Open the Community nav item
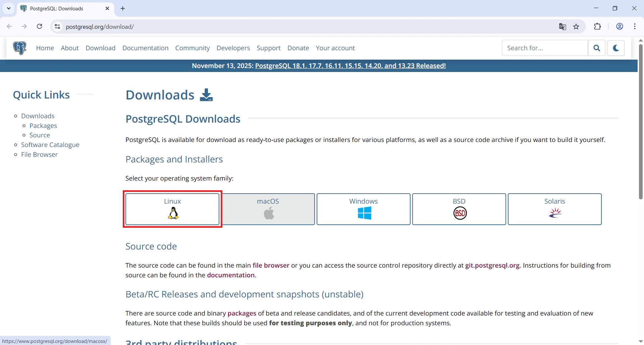 tap(193, 48)
